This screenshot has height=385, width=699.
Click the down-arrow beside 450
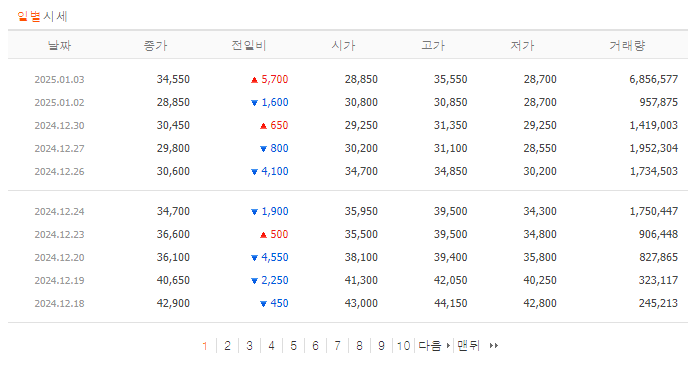(x=263, y=304)
